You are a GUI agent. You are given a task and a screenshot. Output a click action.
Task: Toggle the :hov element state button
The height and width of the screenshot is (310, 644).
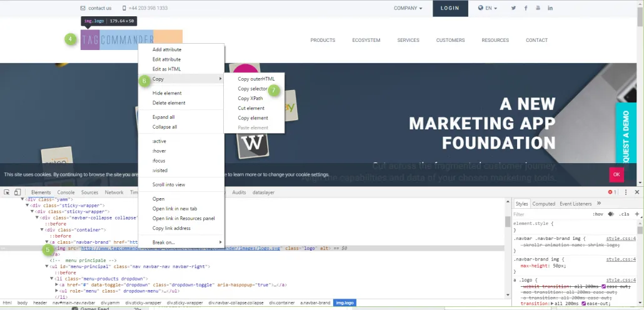click(x=597, y=214)
